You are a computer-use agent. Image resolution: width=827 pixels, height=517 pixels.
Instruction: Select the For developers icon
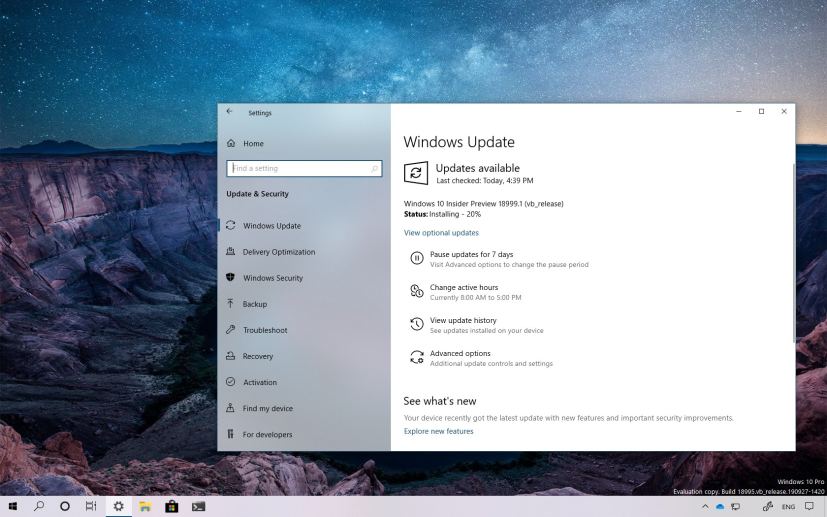pos(230,434)
